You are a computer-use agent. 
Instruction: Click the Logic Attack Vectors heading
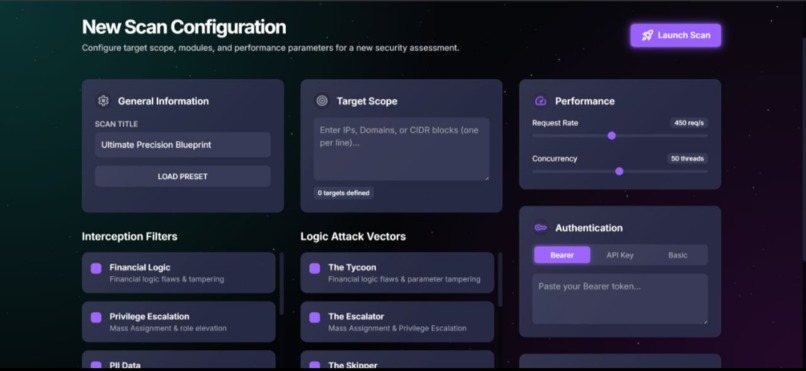[353, 236]
